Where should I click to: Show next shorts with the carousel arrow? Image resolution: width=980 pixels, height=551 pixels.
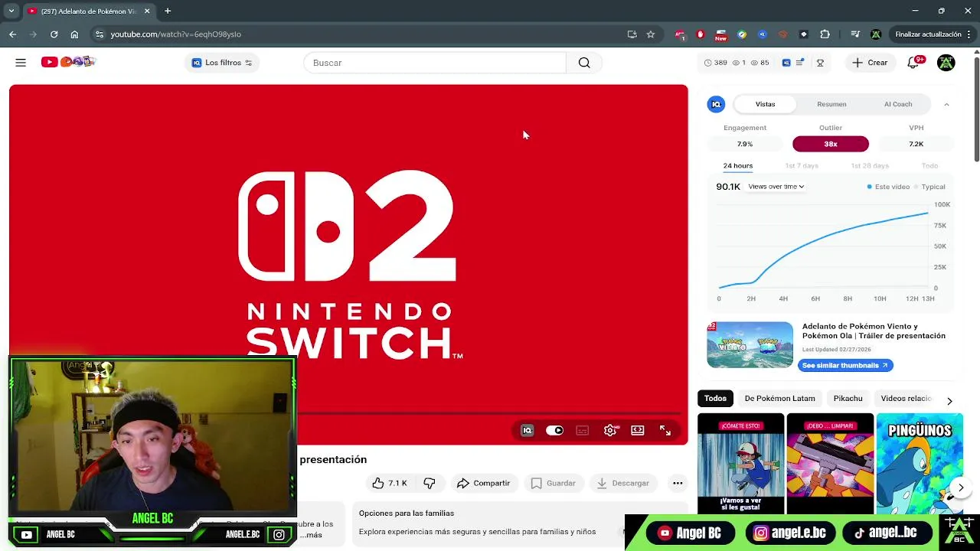click(x=961, y=487)
